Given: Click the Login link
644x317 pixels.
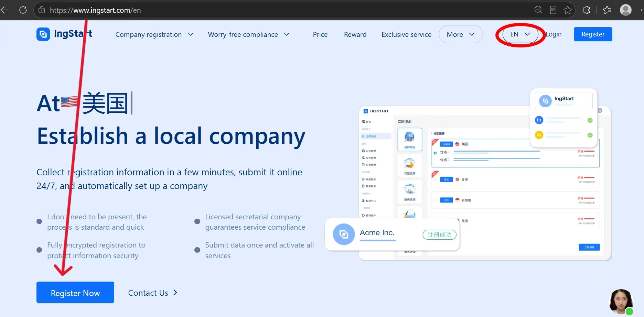Looking at the screenshot, I should [554, 34].
